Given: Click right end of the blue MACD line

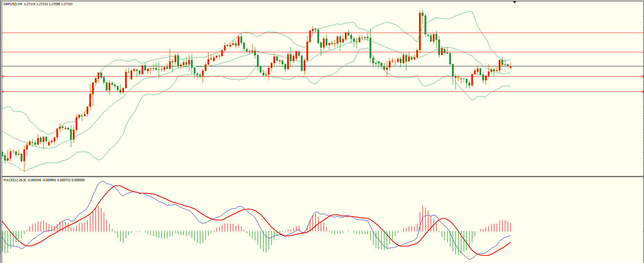Looking at the screenshot, I should click(x=510, y=236).
